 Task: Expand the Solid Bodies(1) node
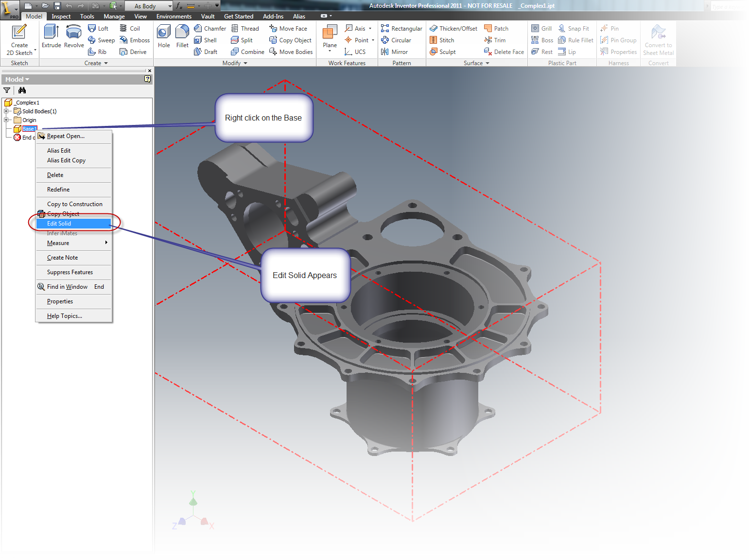click(x=6, y=111)
